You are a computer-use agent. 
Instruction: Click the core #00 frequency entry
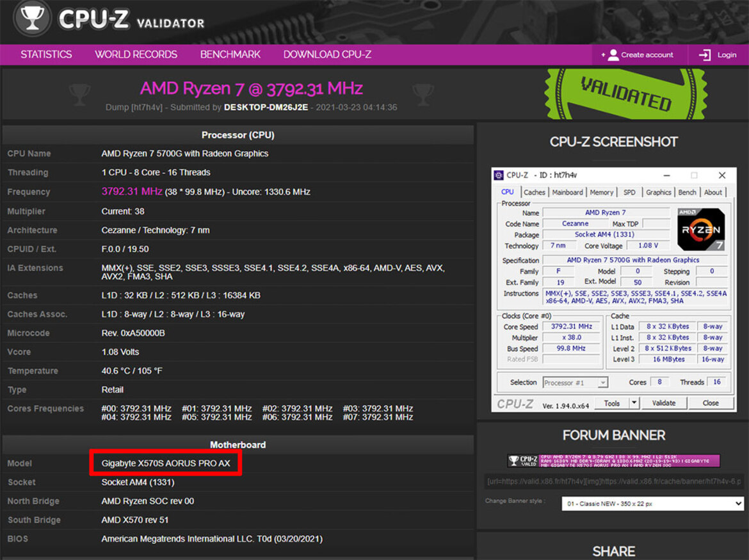point(136,409)
